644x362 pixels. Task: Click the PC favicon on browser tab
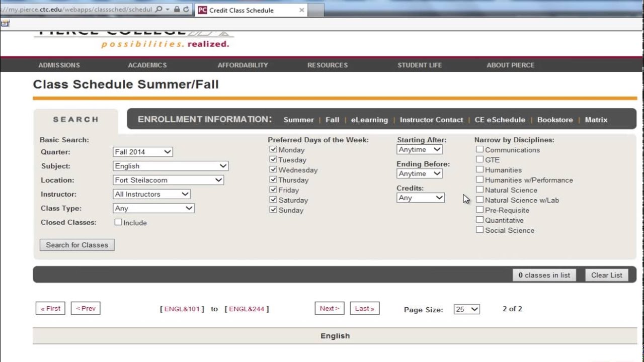point(202,10)
